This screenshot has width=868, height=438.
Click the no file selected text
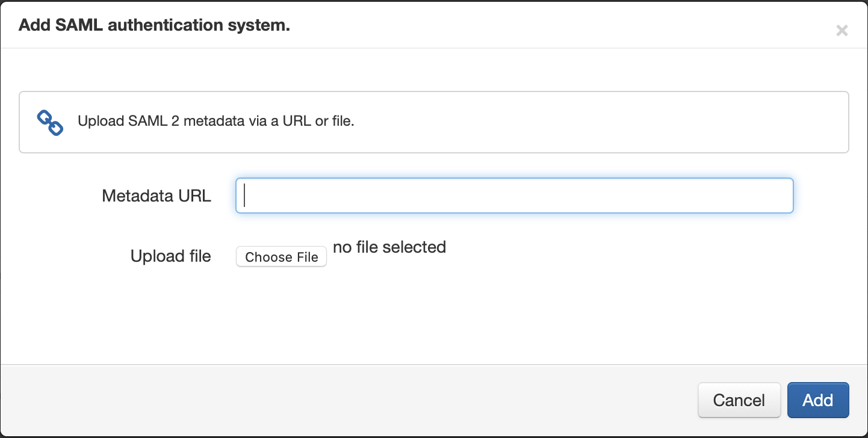tap(389, 247)
